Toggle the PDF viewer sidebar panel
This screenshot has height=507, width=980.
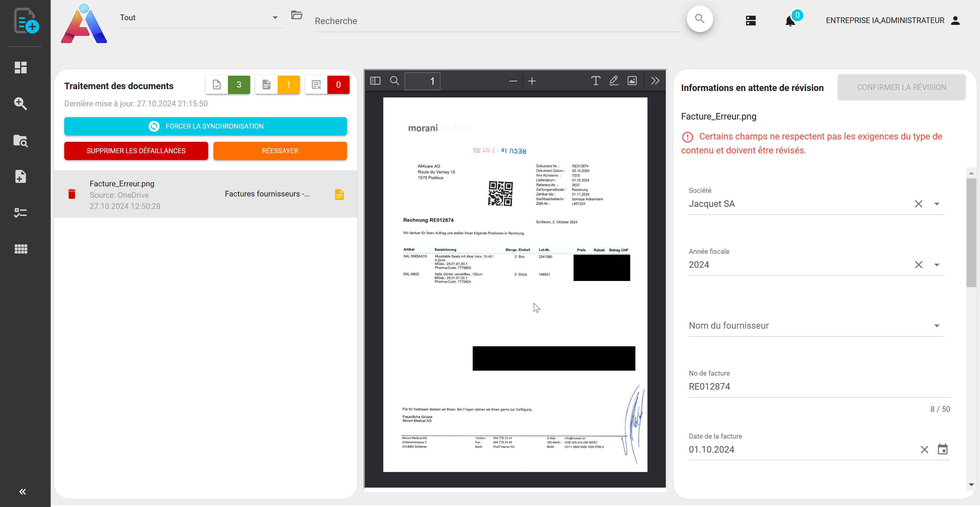click(x=375, y=81)
